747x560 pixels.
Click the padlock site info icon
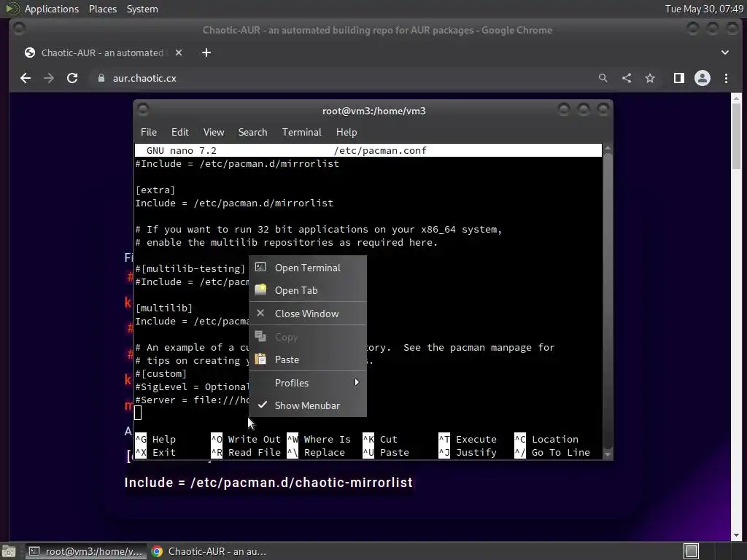point(101,78)
